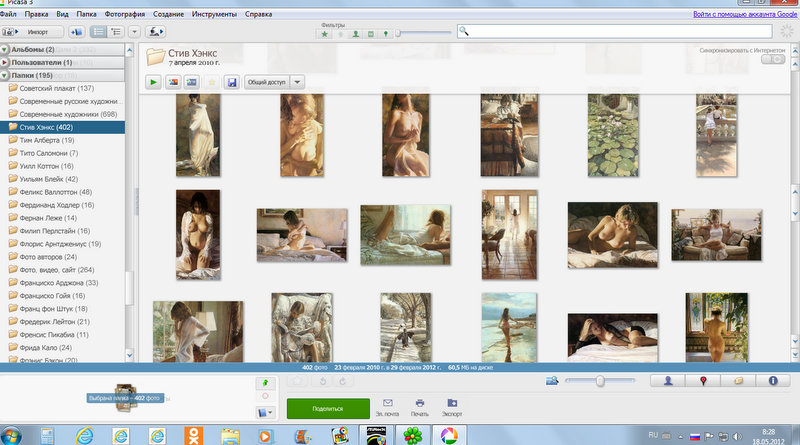The height and width of the screenshot is (445, 800).
Task: Filter to show photos with faces
Action: tap(356, 34)
